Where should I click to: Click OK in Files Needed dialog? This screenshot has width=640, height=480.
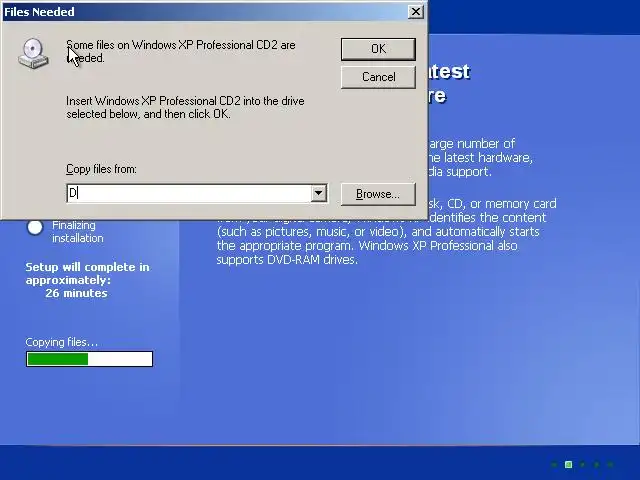(378, 49)
